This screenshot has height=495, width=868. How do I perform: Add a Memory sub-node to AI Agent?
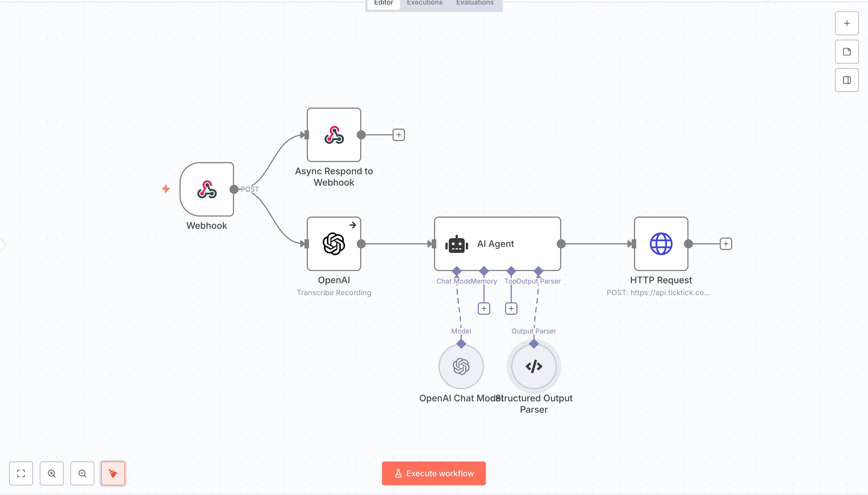point(484,308)
